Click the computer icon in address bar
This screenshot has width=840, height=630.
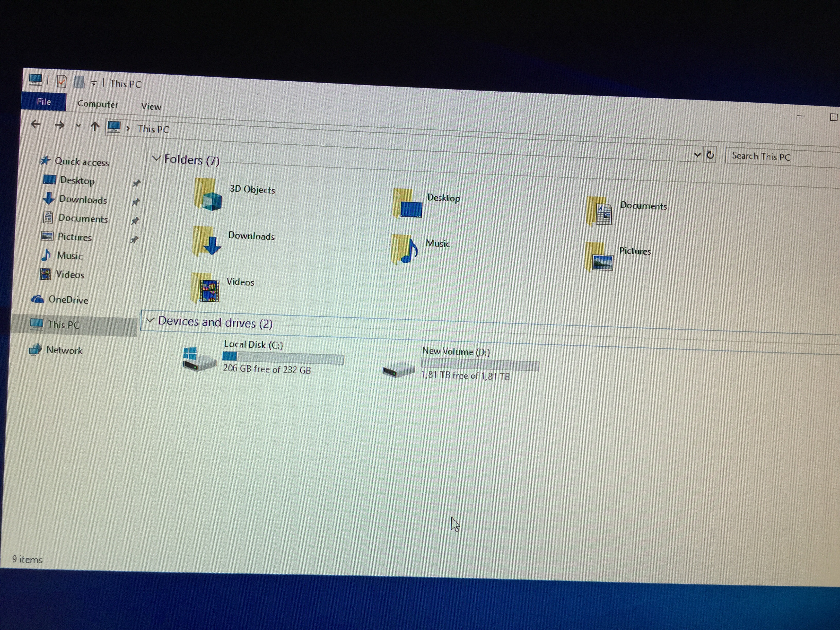point(113,127)
